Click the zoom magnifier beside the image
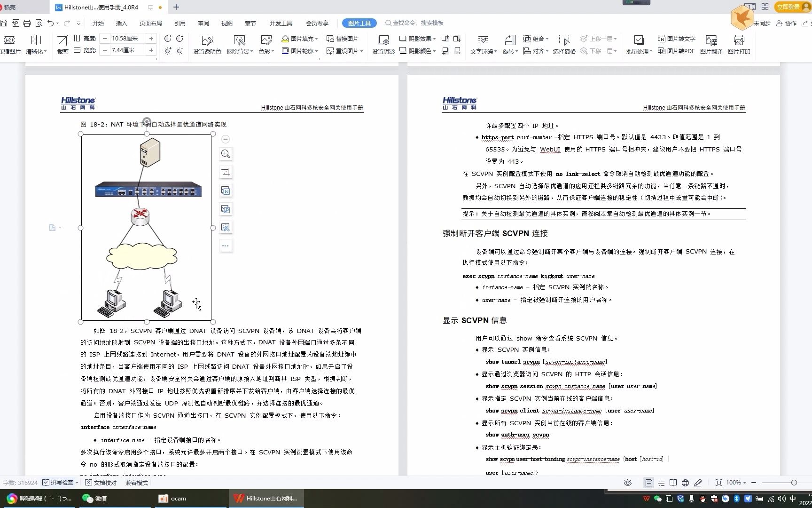Image resolution: width=812 pixels, height=508 pixels. (226, 154)
